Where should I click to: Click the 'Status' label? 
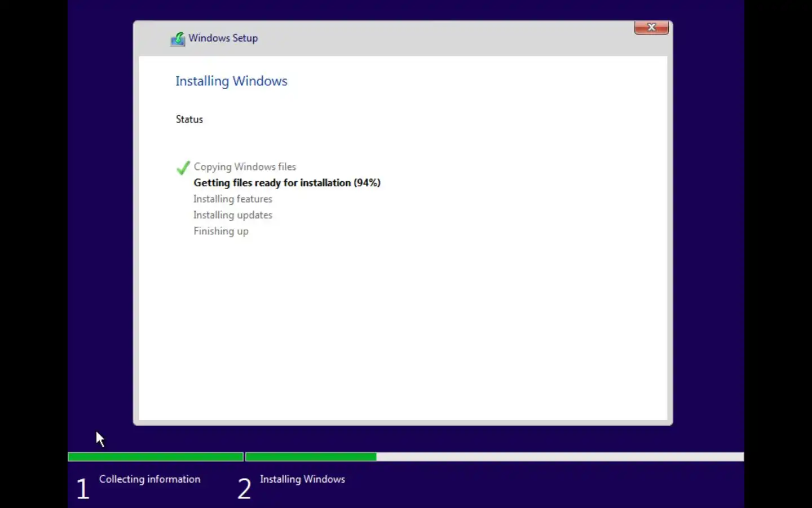[189, 119]
